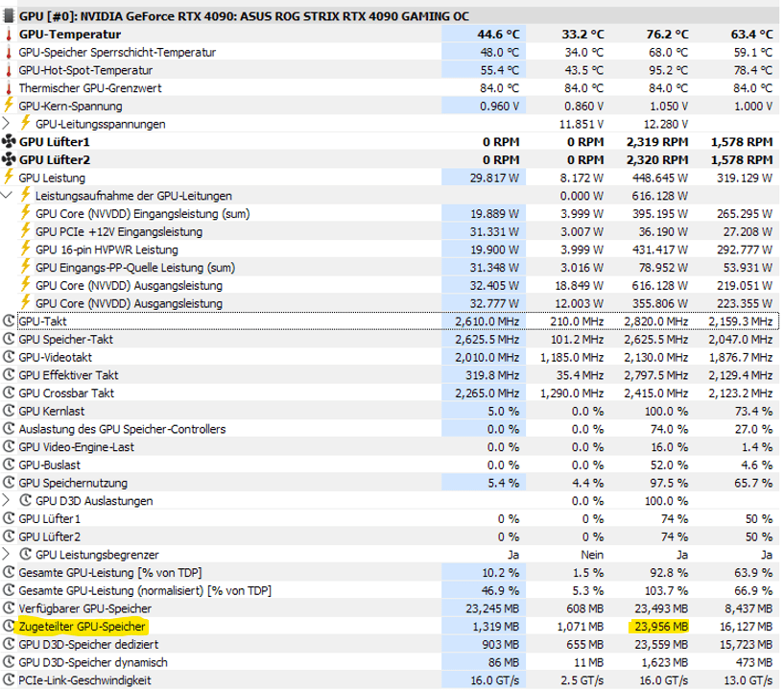The width and height of the screenshot is (784, 691).
Task: Click the clock icon of GPU D3D-Speicher dynamisch
Action: click(x=9, y=662)
